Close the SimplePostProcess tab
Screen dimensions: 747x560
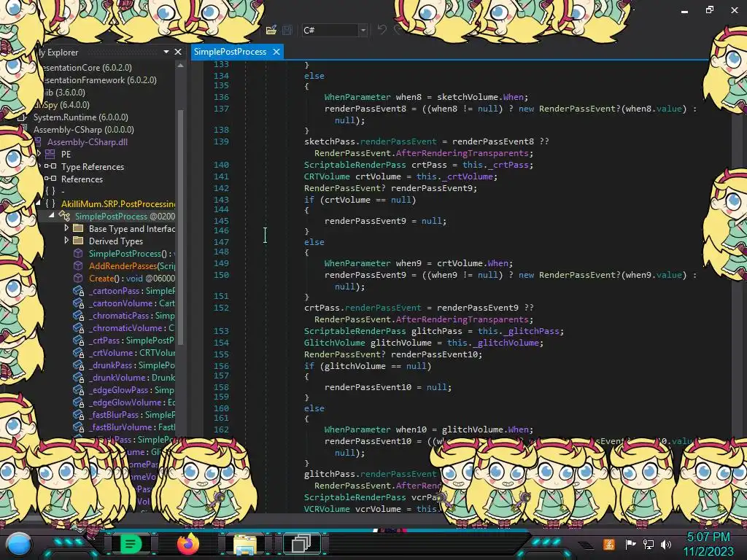coord(276,52)
